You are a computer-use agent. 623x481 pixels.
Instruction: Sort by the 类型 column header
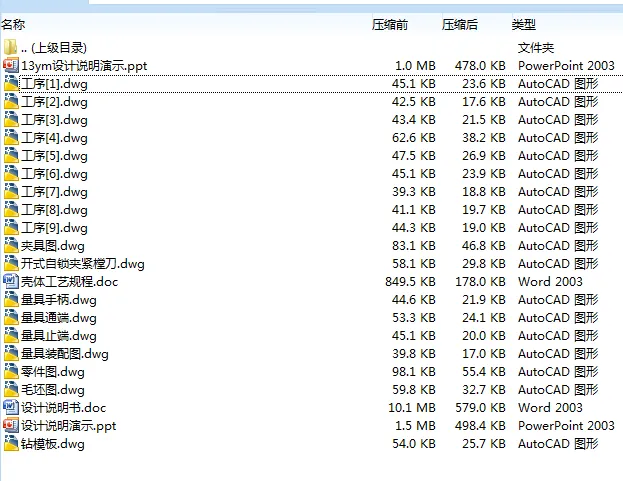tap(524, 25)
